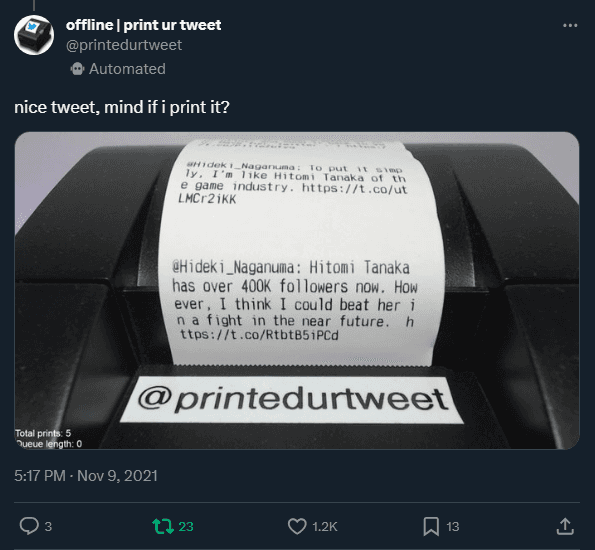595x550 pixels.
Task: Click the Automated account label
Action: 127,69
